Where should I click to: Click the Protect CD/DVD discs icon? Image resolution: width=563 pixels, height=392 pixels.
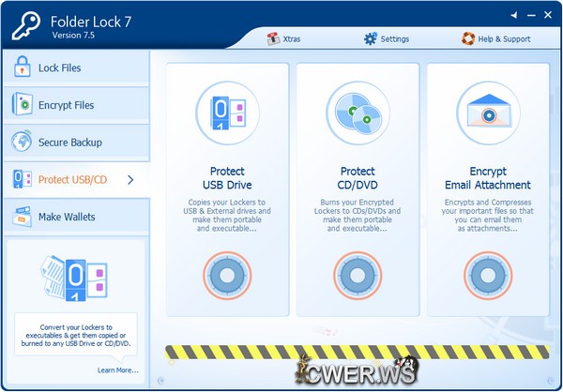click(x=358, y=113)
